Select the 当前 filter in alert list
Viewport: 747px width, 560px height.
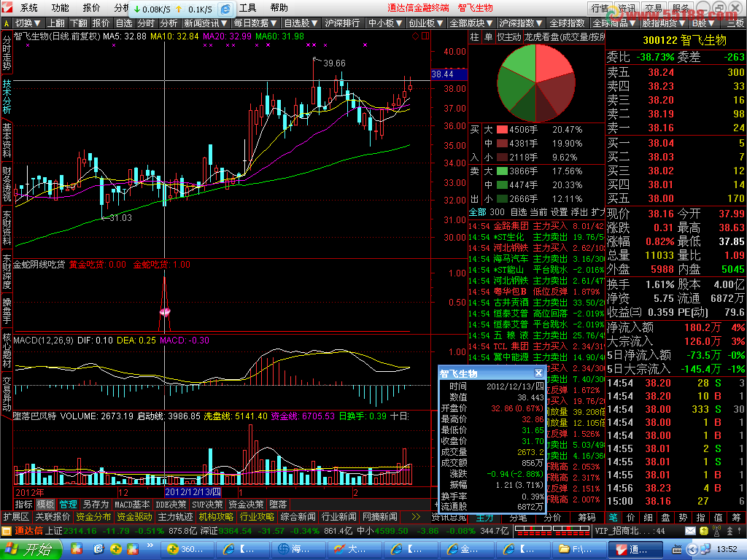pyautogui.click(x=539, y=212)
